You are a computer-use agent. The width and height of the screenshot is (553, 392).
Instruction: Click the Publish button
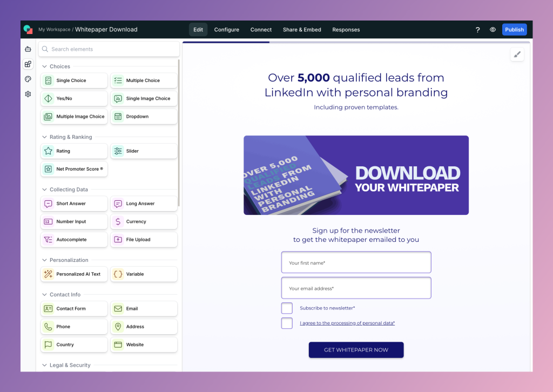point(514,30)
